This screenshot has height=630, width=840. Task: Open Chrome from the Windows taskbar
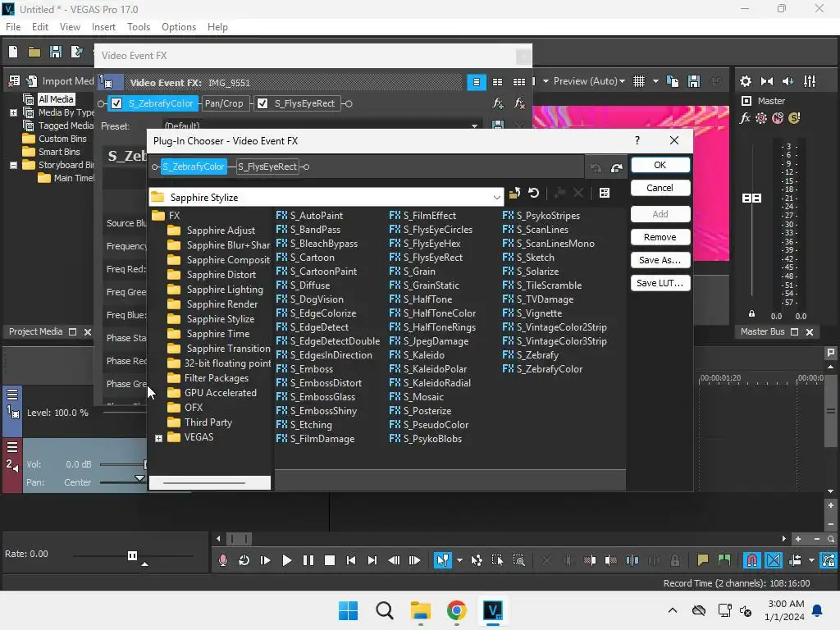[456, 610]
